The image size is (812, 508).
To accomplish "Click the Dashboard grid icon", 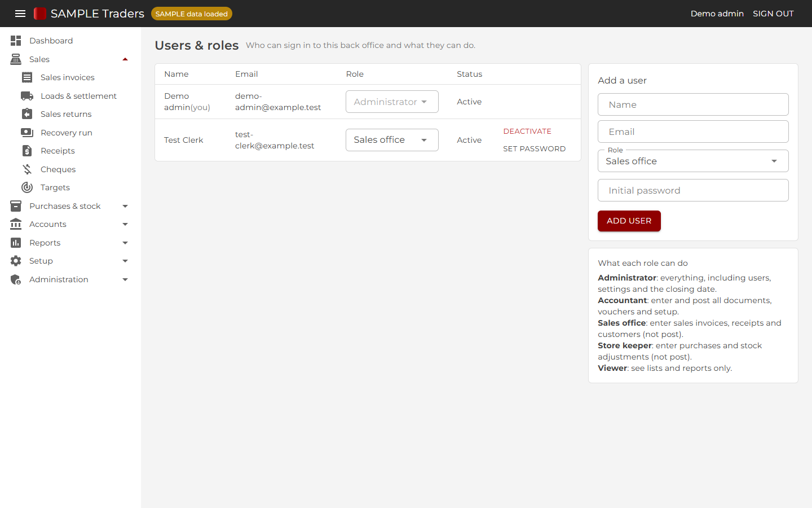I will coord(16,41).
